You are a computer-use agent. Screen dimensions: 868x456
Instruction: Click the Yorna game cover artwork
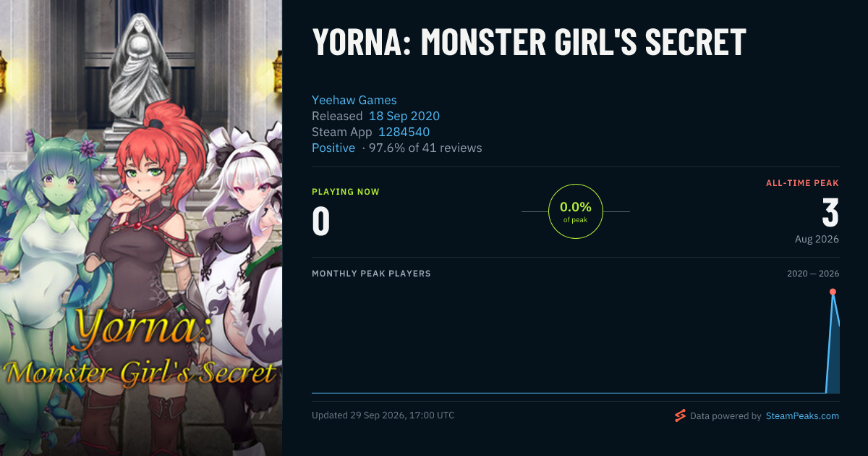(x=141, y=228)
